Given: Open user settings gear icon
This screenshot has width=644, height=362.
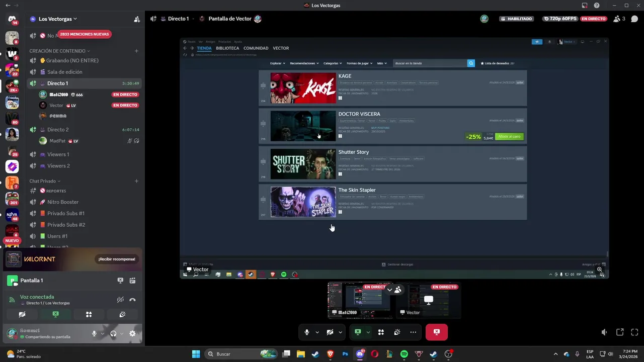Looking at the screenshot, I should 132,333.
